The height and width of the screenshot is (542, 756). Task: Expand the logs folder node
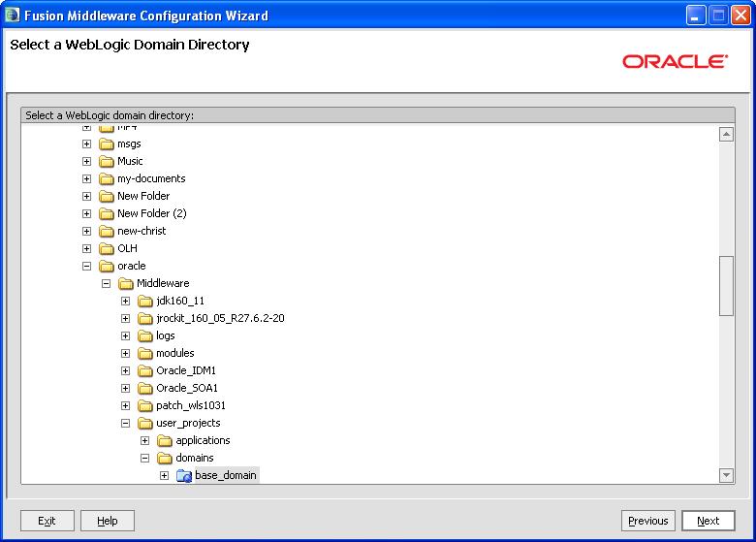125,336
